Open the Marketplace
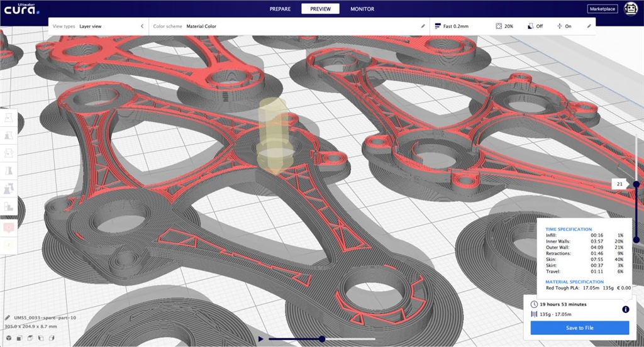The image size is (644, 347). [x=602, y=9]
